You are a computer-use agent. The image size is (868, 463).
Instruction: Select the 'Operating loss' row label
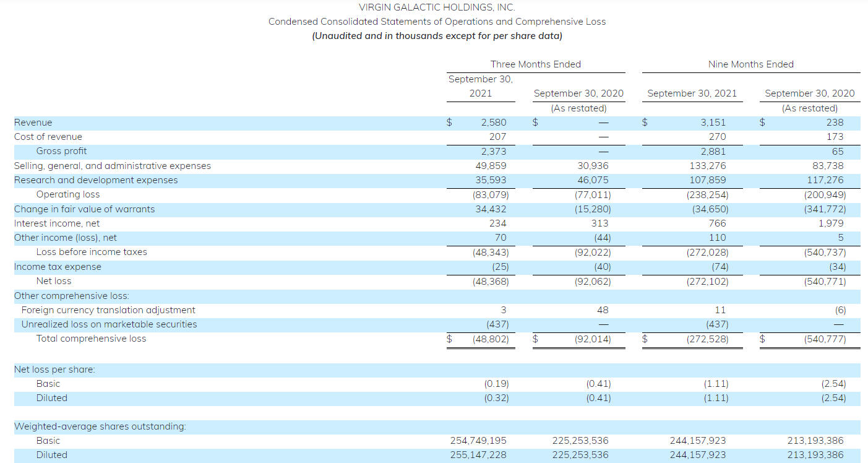pyautogui.click(x=67, y=194)
